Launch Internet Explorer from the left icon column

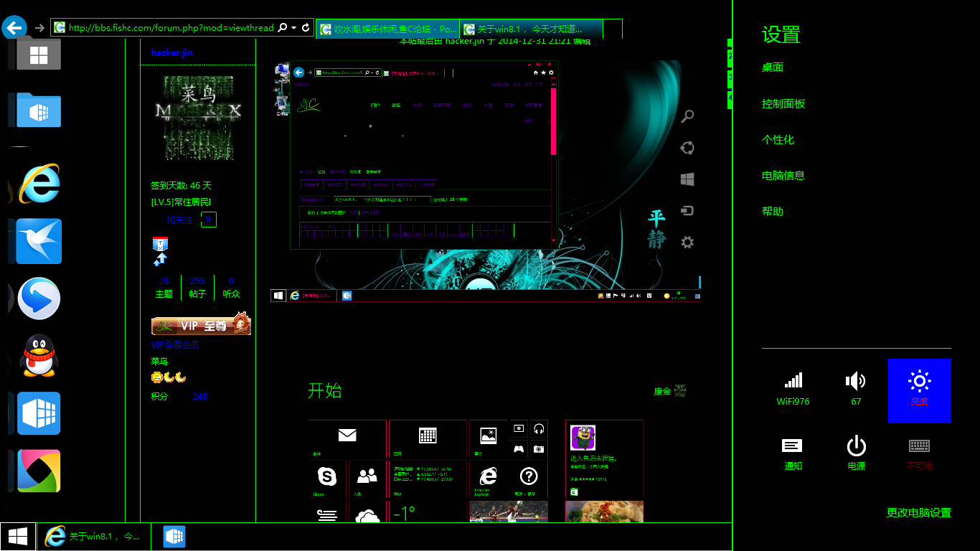pos(39,183)
